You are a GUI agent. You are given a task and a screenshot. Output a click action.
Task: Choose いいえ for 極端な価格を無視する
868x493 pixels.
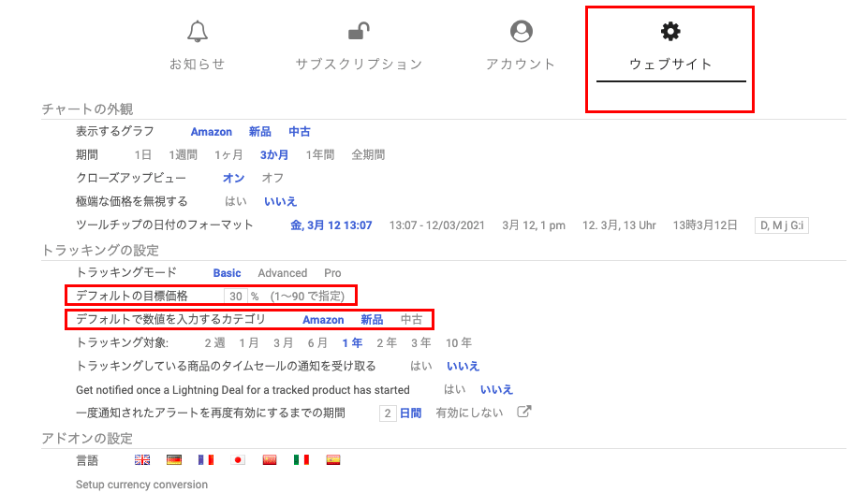tap(281, 201)
